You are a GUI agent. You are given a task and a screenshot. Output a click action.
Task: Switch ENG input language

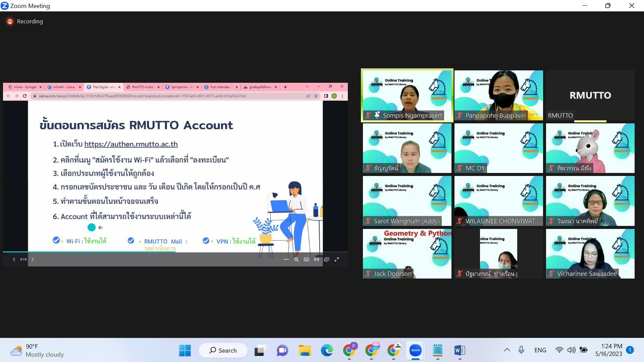(540, 350)
